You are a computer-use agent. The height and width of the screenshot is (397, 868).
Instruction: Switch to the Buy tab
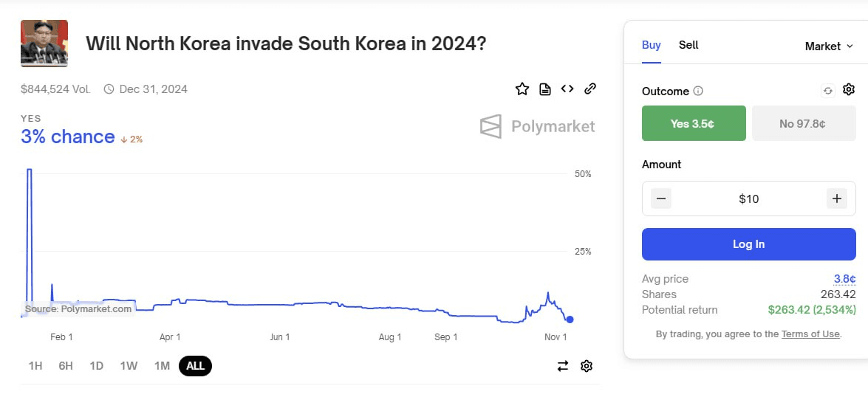(651, 45)
